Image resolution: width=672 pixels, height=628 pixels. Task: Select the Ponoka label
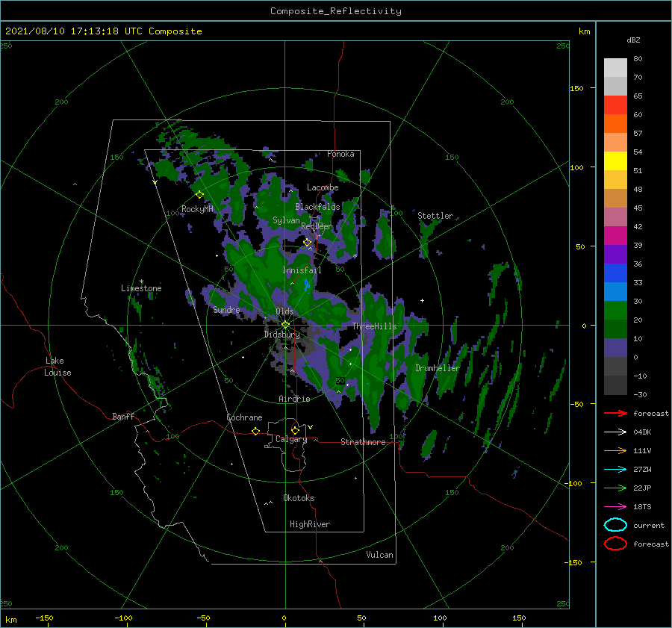coord(340,154)
